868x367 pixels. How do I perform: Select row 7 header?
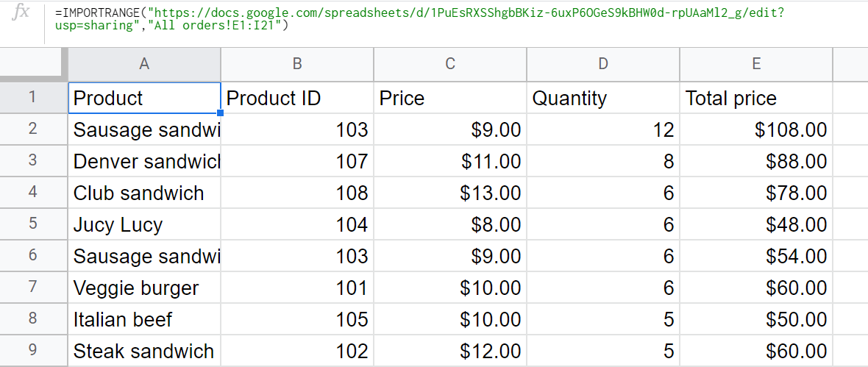(33, 287)
